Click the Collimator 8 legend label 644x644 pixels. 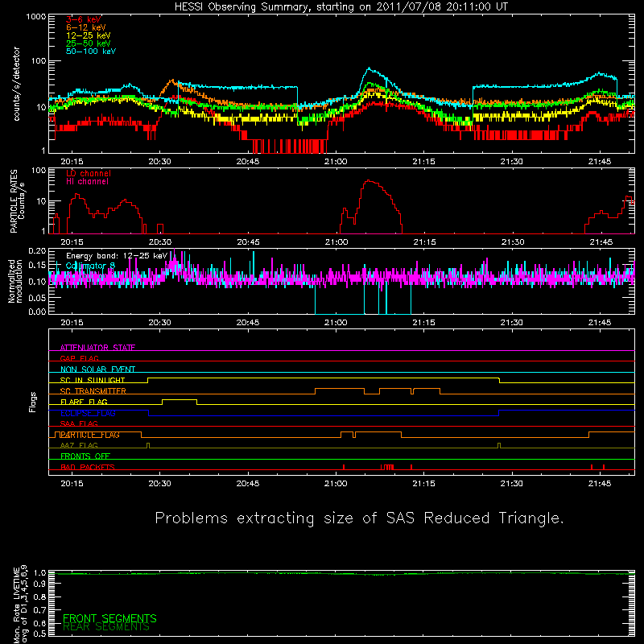coord(90,266)
